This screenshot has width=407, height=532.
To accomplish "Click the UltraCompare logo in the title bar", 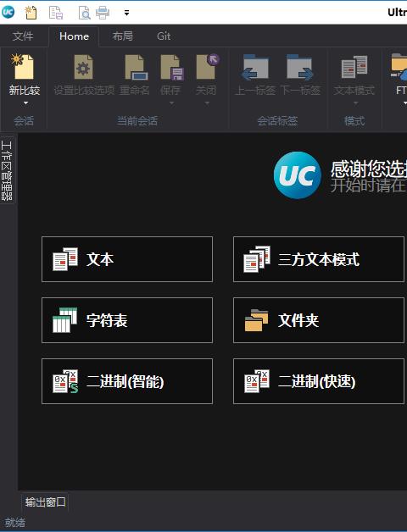I will click(x=8, y=12).
